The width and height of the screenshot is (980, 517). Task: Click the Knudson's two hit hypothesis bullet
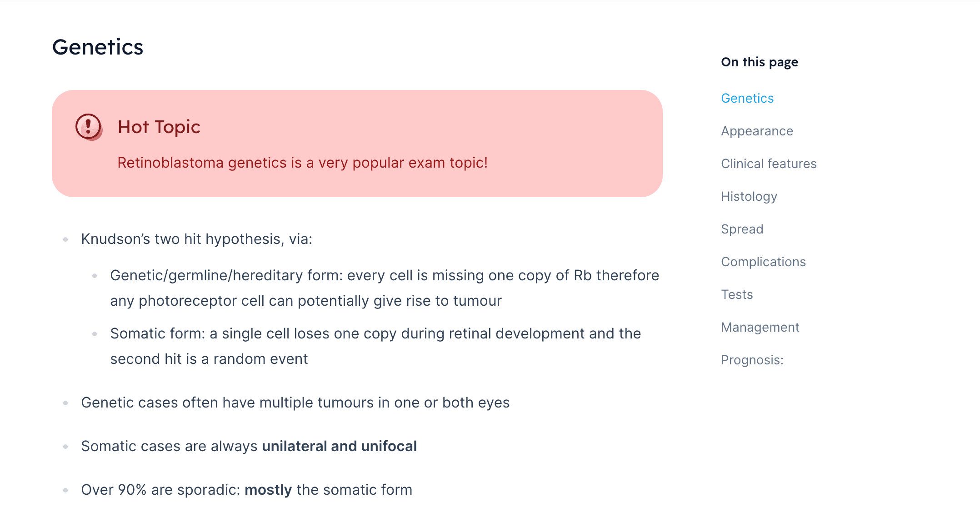pos(196,239)
